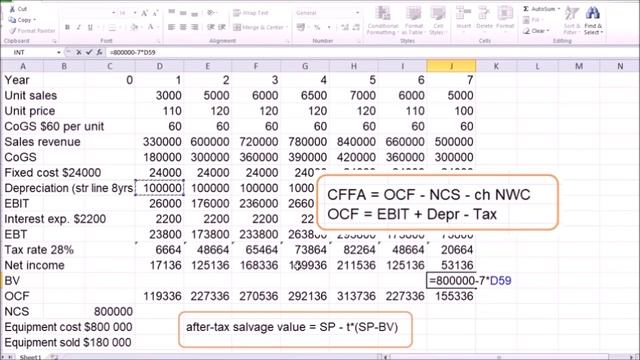Open the Sort & Filter menu
The width and height of the screenshot is (640, 360).
[x=571, y=20]
